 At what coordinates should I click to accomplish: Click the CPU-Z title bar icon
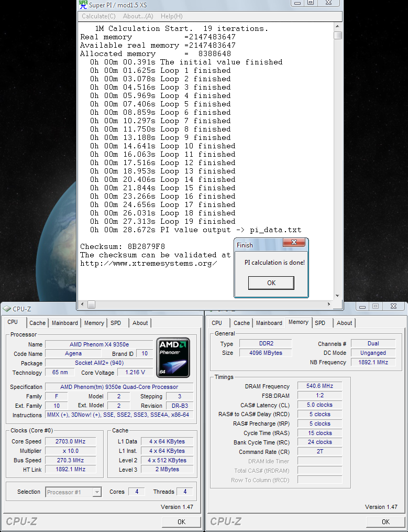point(6,309)
